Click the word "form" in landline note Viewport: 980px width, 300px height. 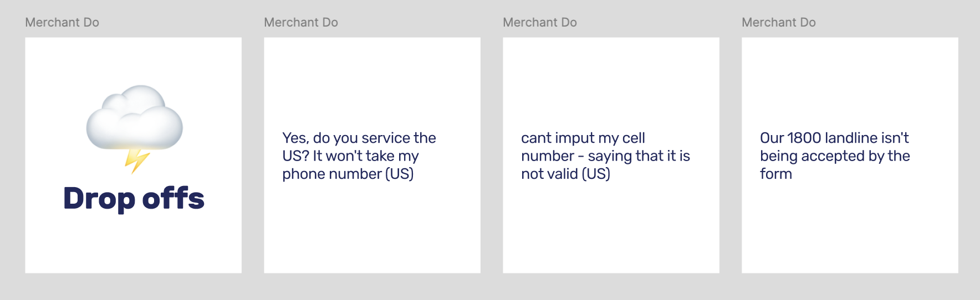pyautogui.click(x=775, y=174)
